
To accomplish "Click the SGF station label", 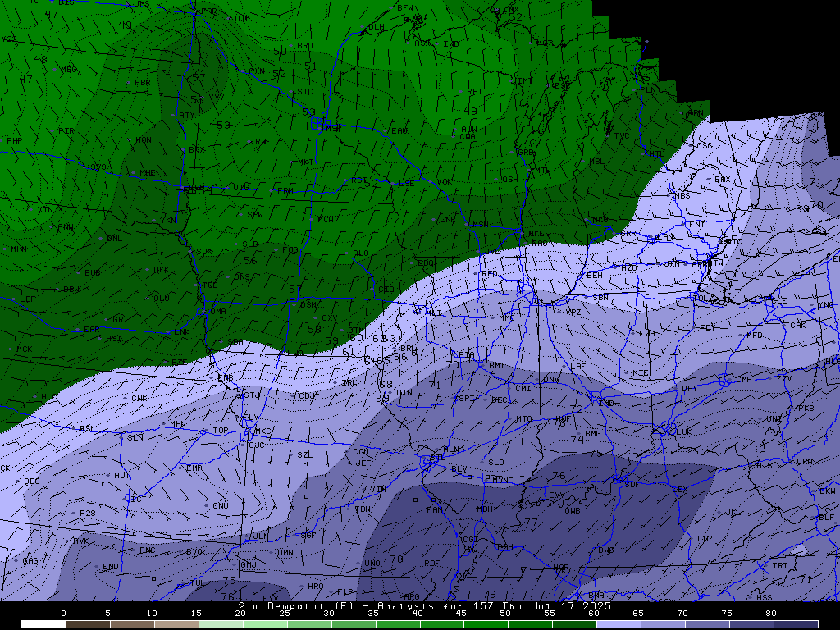I will (308, 535).
